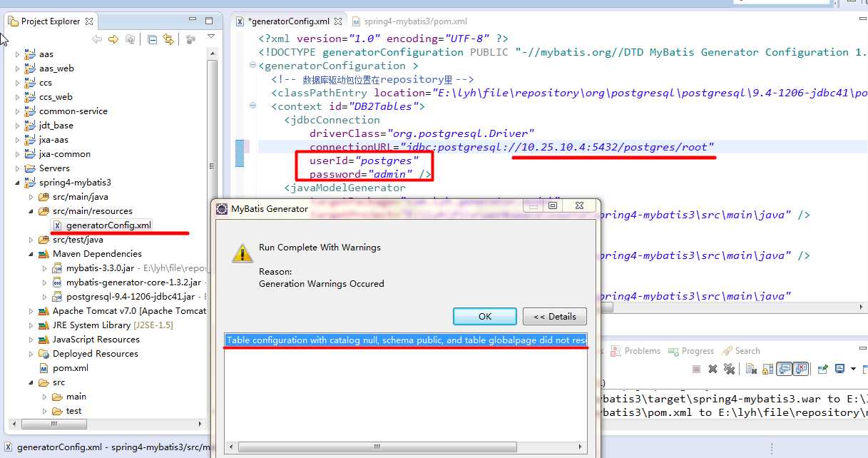Screen dimensions: 868x458
Task: Open the Project Explorer view menu
Action: coord(210,36)
